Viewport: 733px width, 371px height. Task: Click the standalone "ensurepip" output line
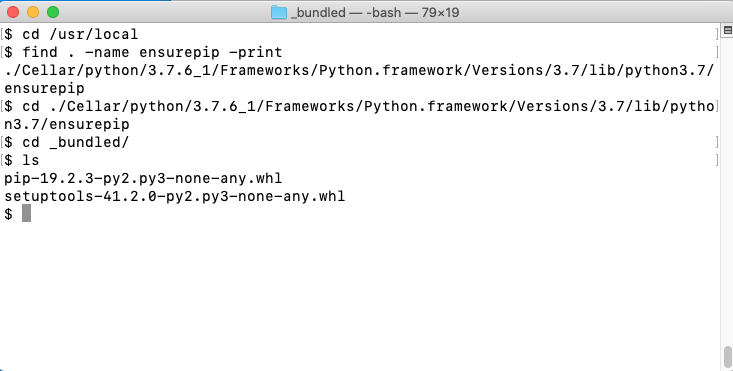coord(44,88)
